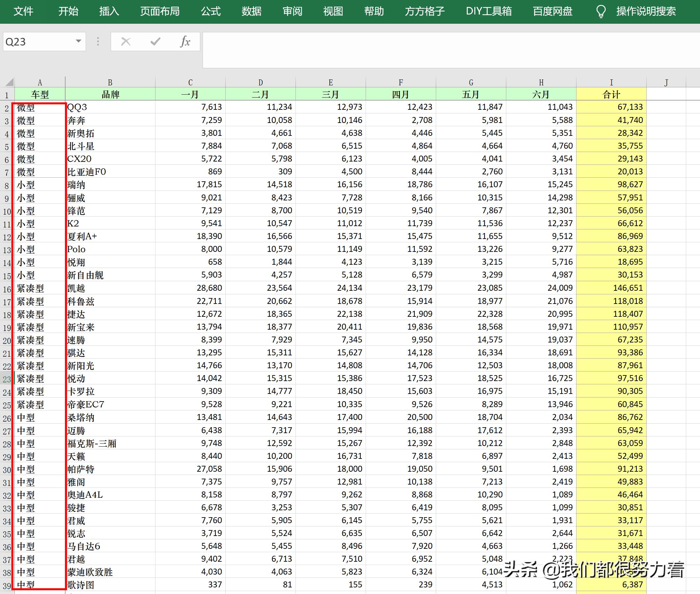Switch to the 数据 ribbon tab

point(251,12)
